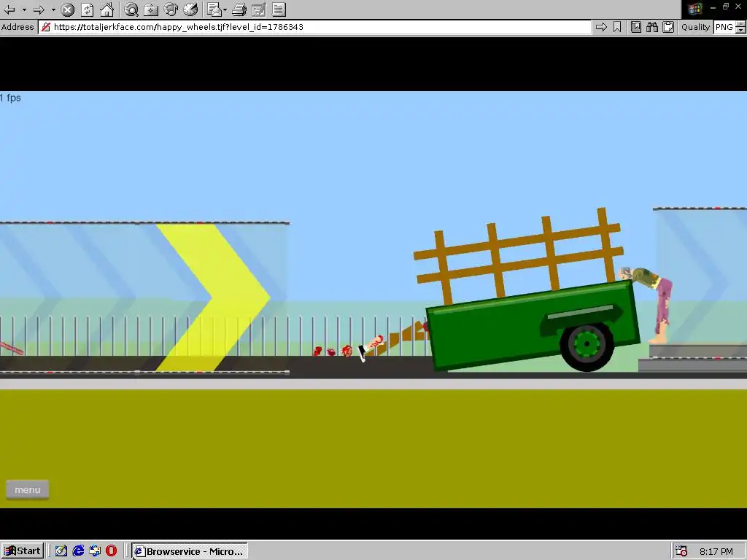Expand the Mail icon dropdown arrow
The height and width of the screenshot is (560, 747).
pyautogui.click(x=225, y=9)
